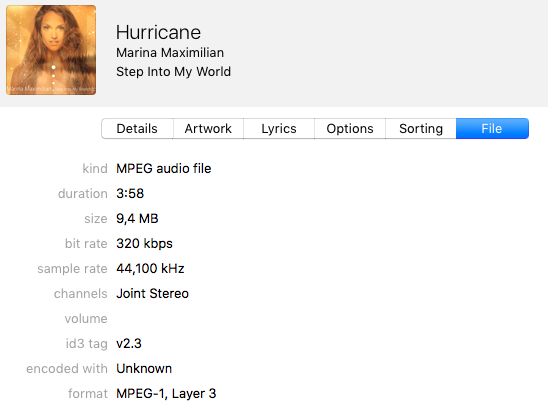Click the artist name Marina Maximilian
Viewport: 548px width, 414px height.
point(170,53)
